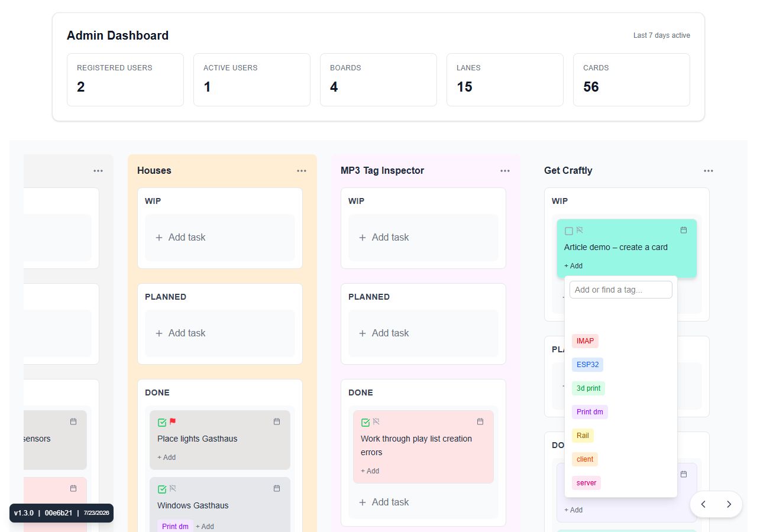Go to next board with right chevron

[x=729, y=504]
